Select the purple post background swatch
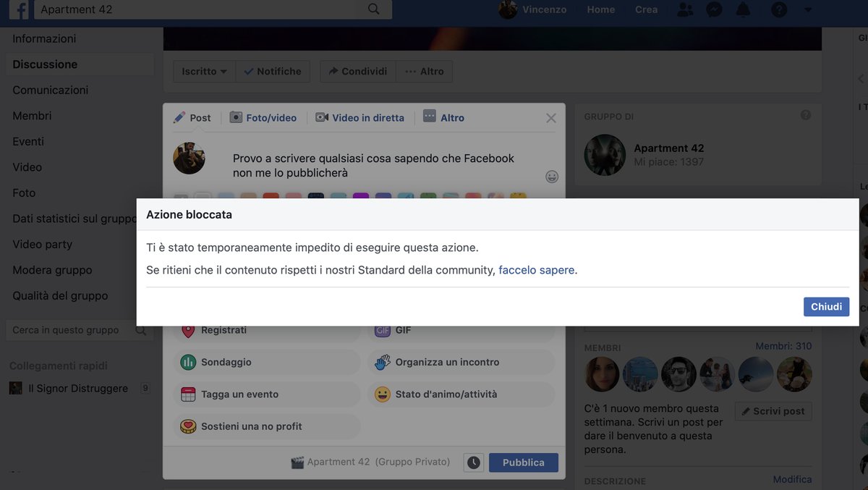 click(x=361, y=196)
